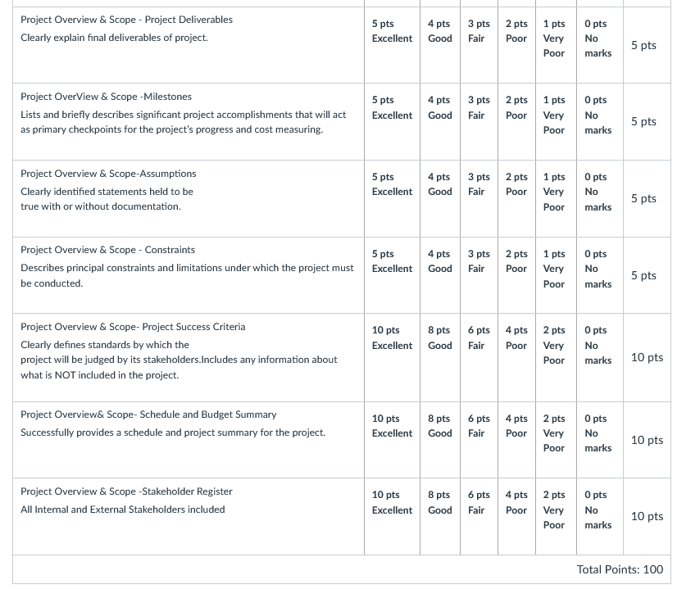Pick 4 pts Poor for Project Success Criteria
This screenshot has height=589, width=700.
pos(516,357)
